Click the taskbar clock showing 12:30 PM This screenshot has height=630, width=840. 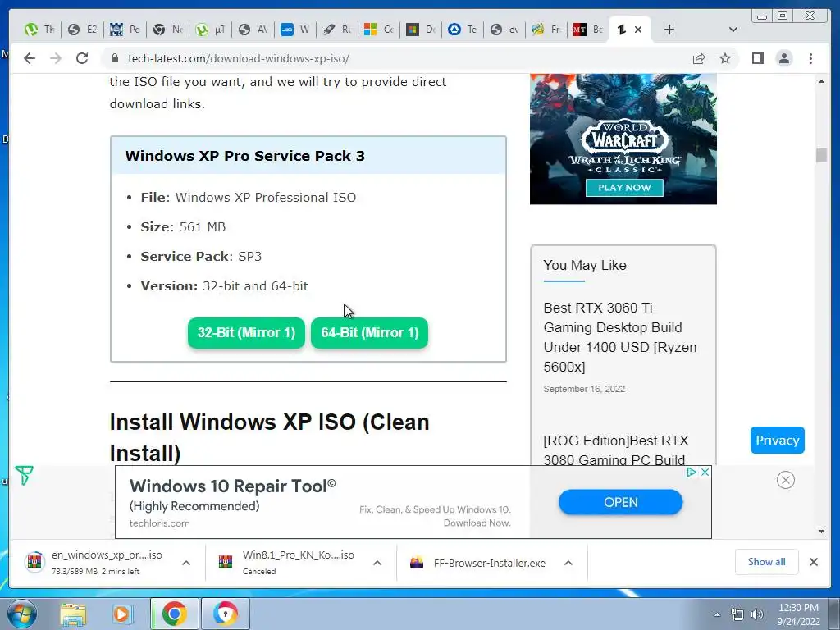[798, 614]
